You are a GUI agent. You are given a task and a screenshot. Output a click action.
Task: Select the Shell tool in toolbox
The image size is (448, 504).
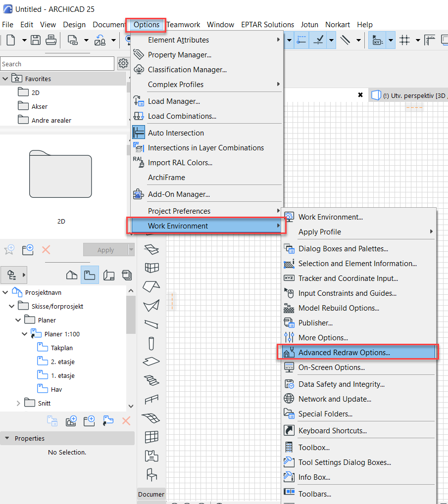pos(151,305)
